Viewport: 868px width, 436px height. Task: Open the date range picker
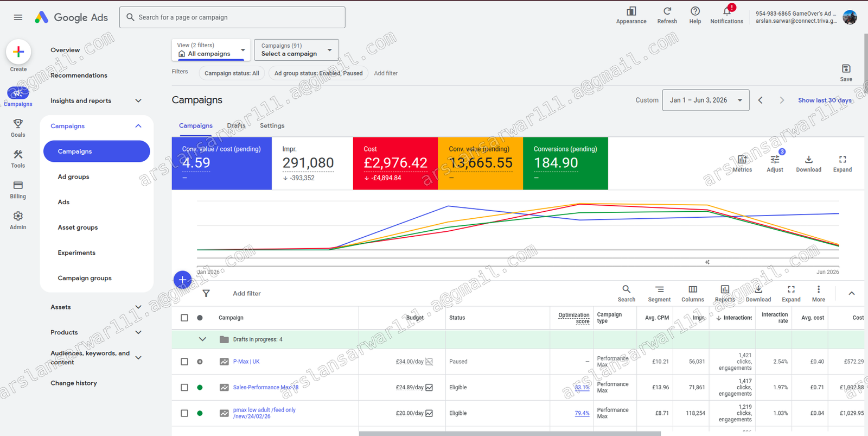(705, 100)
